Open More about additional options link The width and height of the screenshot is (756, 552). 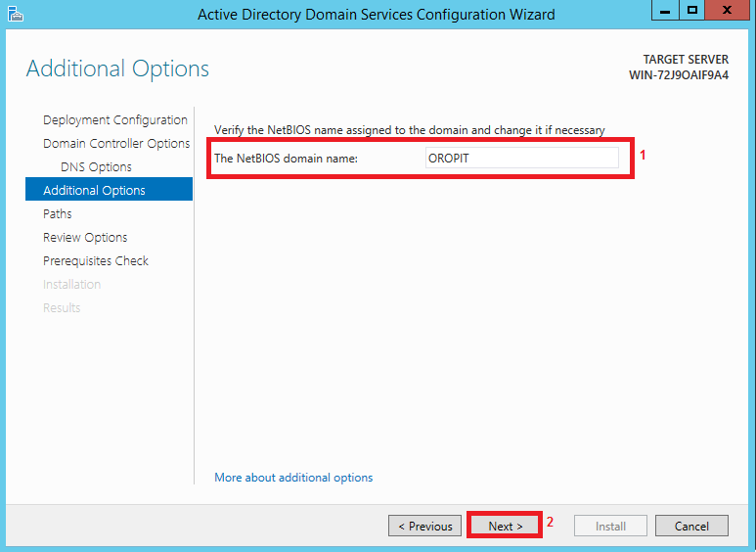293,478
